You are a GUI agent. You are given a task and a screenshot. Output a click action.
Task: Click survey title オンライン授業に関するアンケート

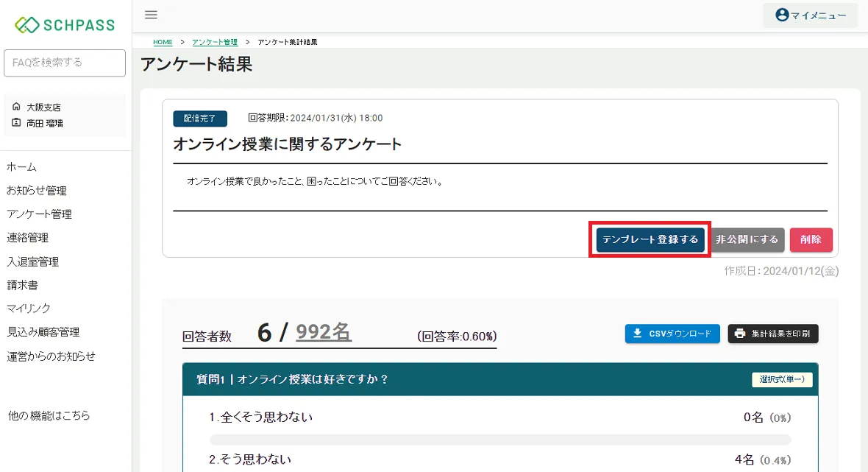click(288, 144)
